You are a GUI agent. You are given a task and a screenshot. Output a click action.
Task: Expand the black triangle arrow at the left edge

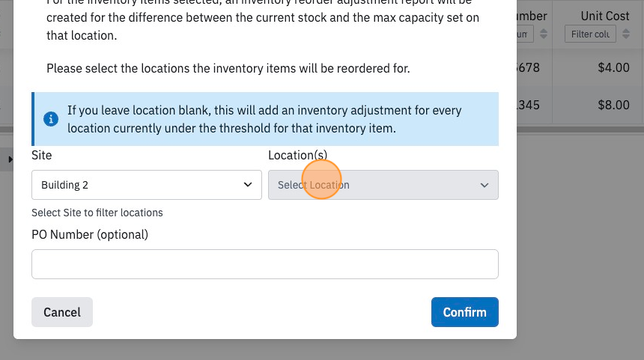click(10, 159)
